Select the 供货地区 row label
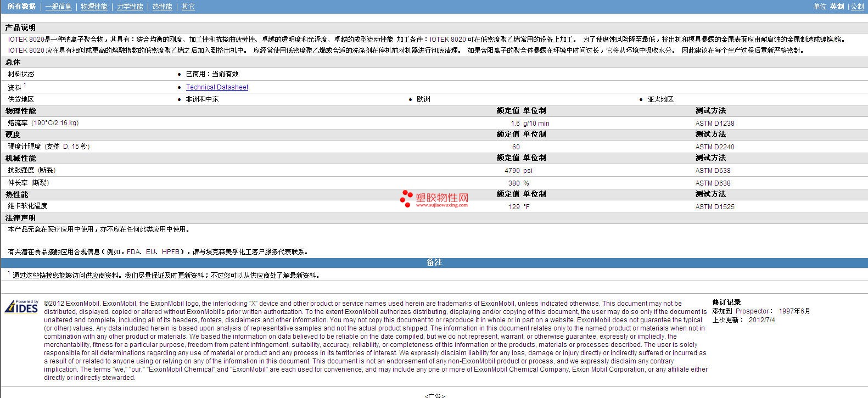The height and width of the screenshot is (398, 868). [x=21, y=99]
